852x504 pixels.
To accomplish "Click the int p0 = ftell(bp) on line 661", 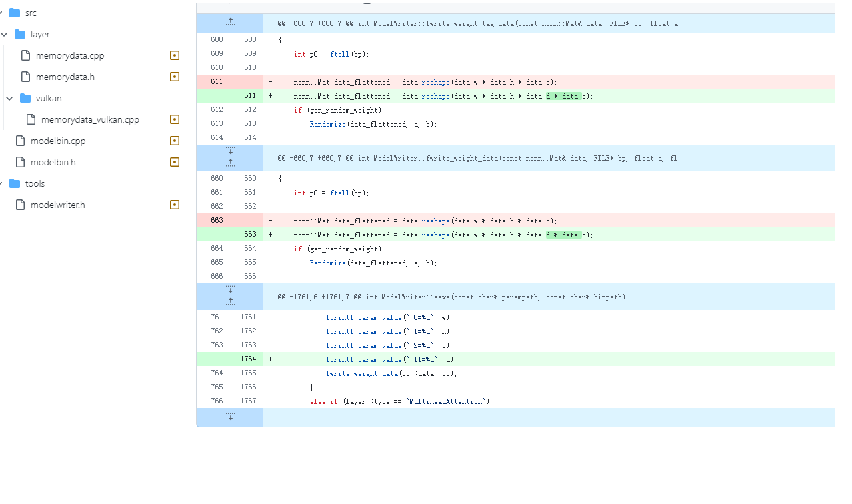I will [331, 193].
